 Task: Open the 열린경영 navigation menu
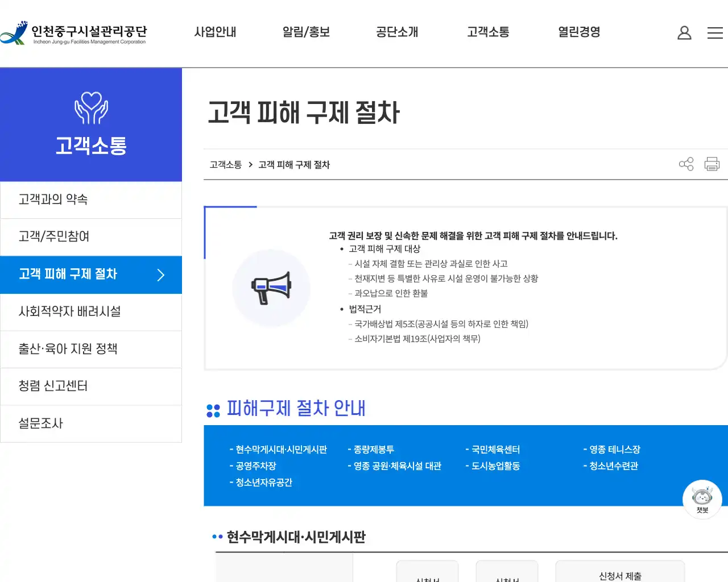pos(578,32)
